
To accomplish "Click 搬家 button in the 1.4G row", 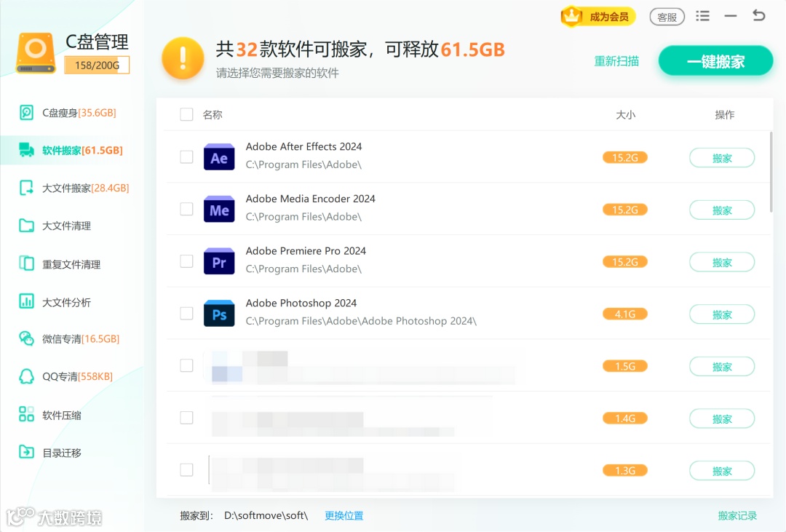I will [722, 418].
